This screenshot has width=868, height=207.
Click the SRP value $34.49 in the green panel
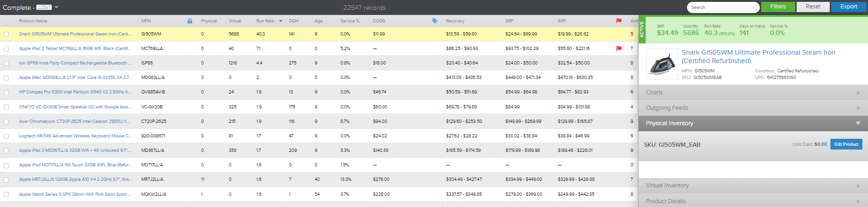pos(667,33)
